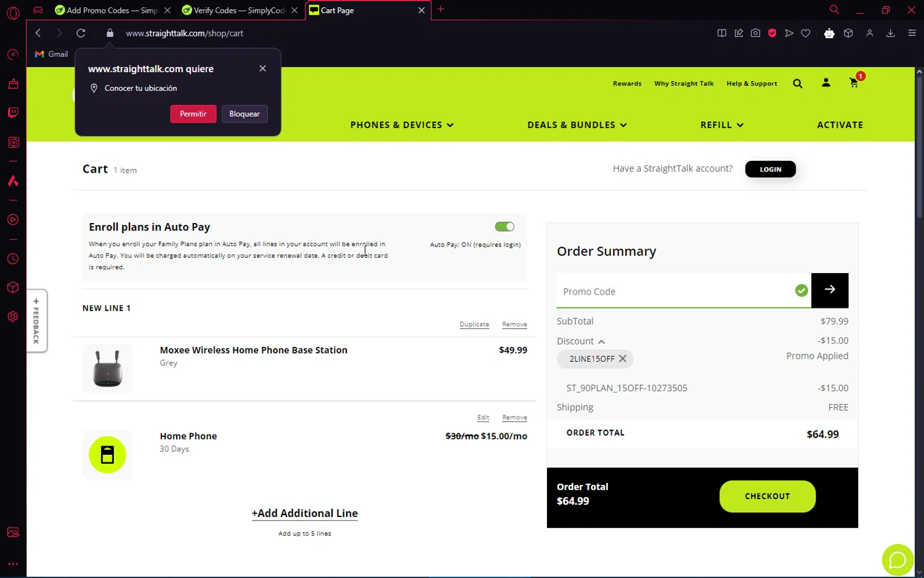Image resolution: width=924 pixels, height=578 pixels.
Task: Open the ad blocker shield icon
Action: click(x=772, y=33)
